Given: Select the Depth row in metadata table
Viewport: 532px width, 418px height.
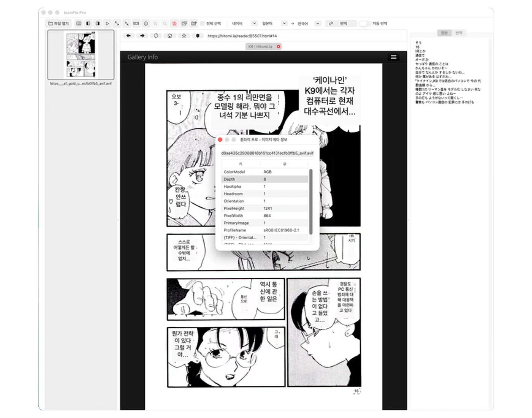Looking at the screenshot, I should point(265,179).
